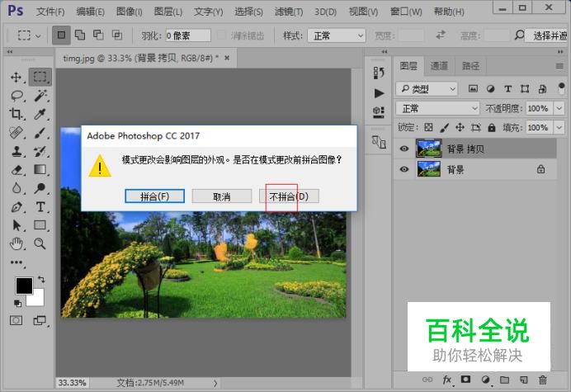
Task: Open the 滤镜(T) menu
Action: [289, 12]
